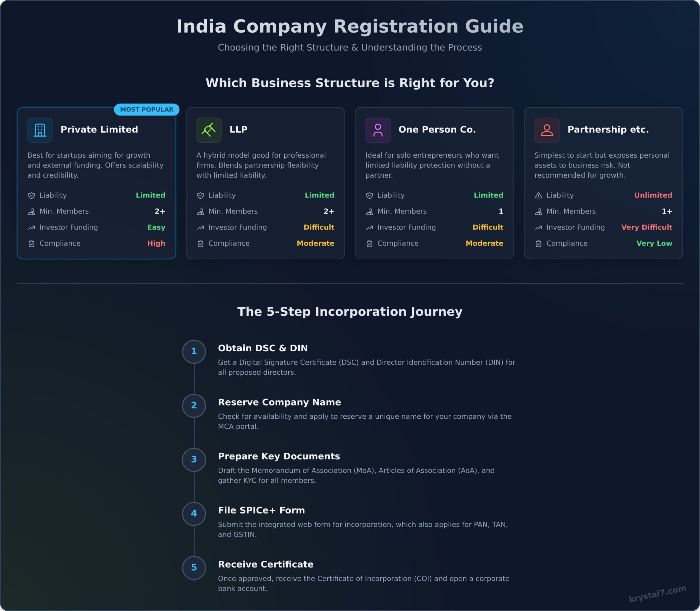This screenshot has width=700, height=611.
Task: Expand step 3 Prepare Key Documents
Action: [x=279, y=456]
